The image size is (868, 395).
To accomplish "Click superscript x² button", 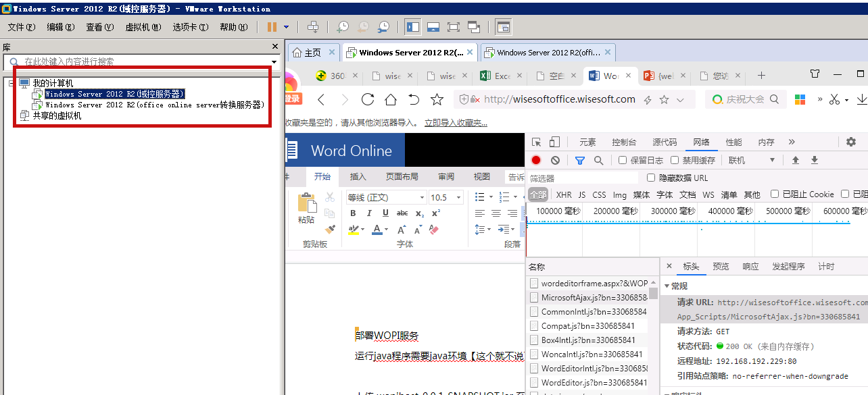I will point(436,213).
